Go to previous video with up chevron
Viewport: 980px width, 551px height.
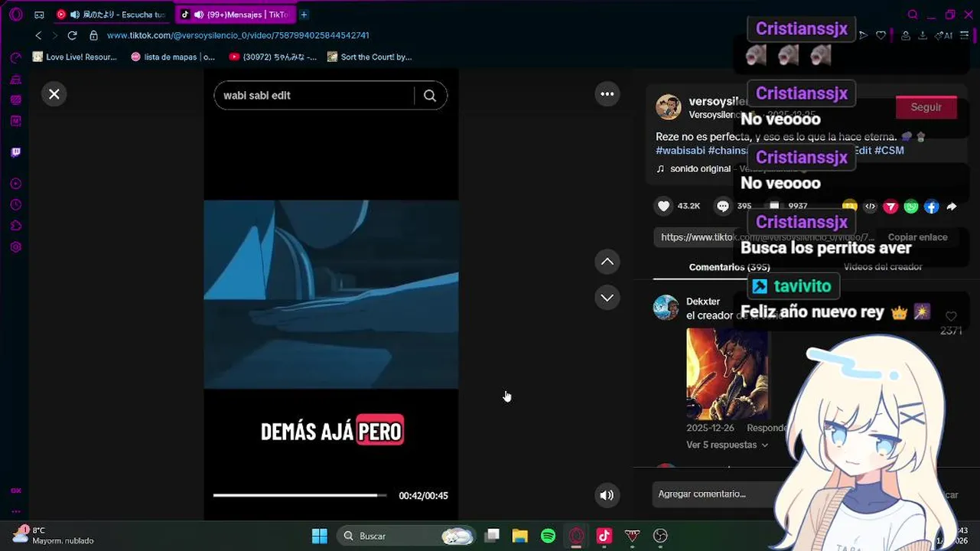[x=607, y=262]
